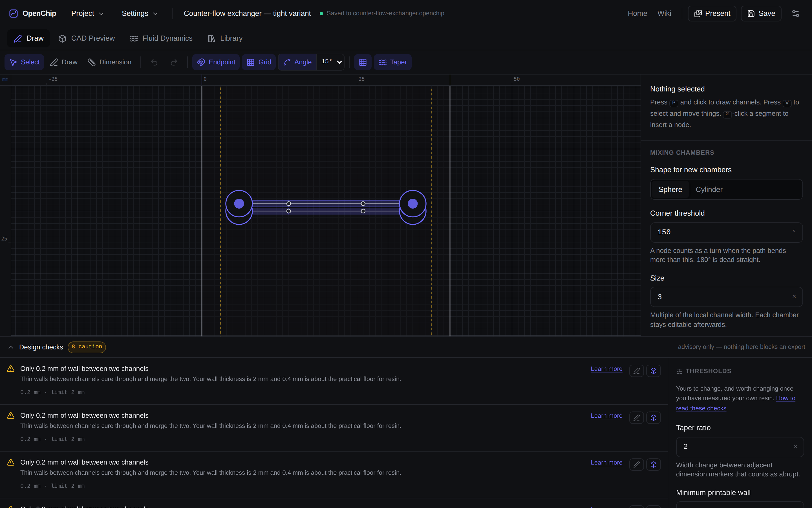
Task: Pick the Dimension tool
Action: point(109,62)
